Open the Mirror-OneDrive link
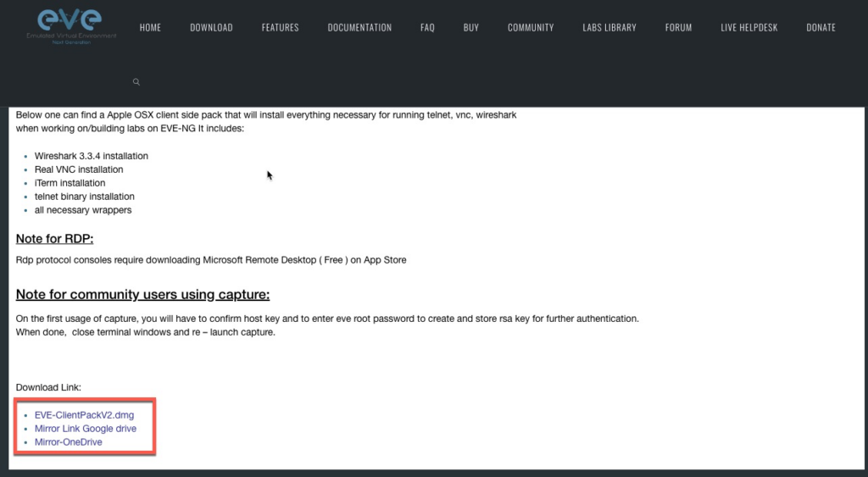 pyautogui.click(x=69, y=442)
